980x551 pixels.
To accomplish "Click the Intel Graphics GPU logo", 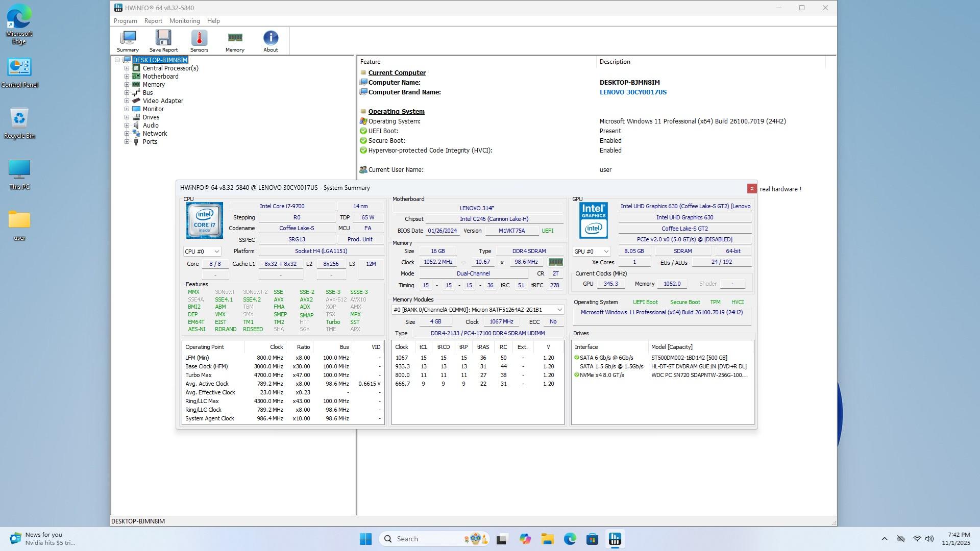I will [593, 220].
